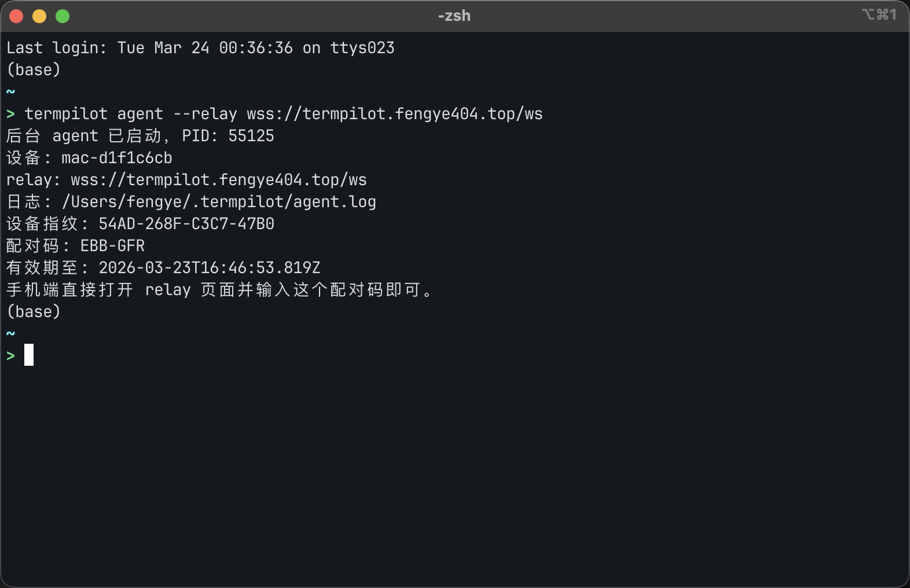Close the zsh terminal window

tap(16, 16)
